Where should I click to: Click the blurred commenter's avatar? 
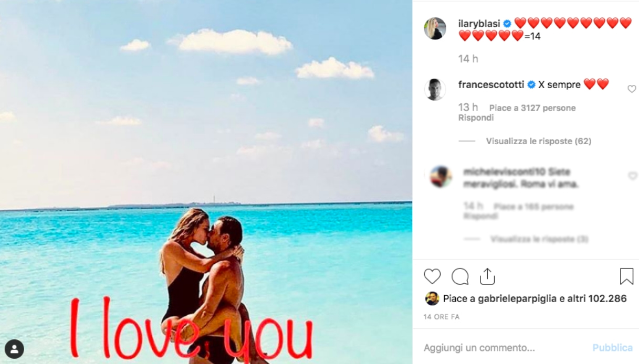[x=440, y=176]
